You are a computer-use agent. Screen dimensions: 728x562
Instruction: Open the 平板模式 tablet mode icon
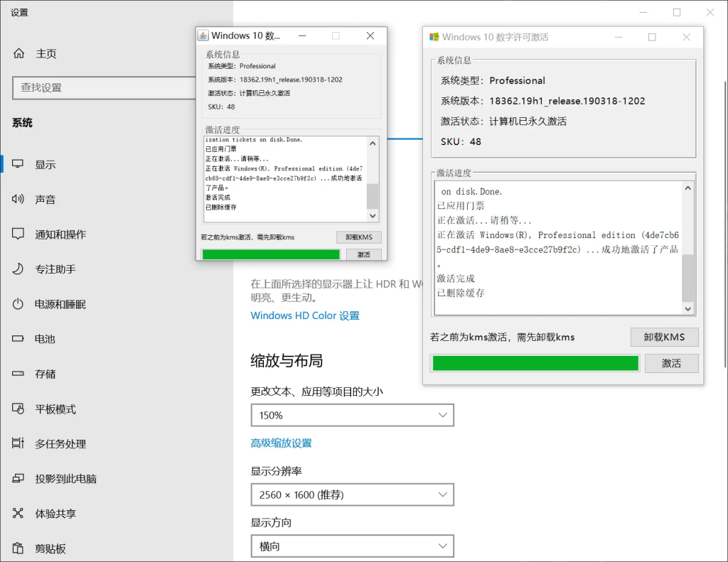pyautogui.click(x=18, y=409)
